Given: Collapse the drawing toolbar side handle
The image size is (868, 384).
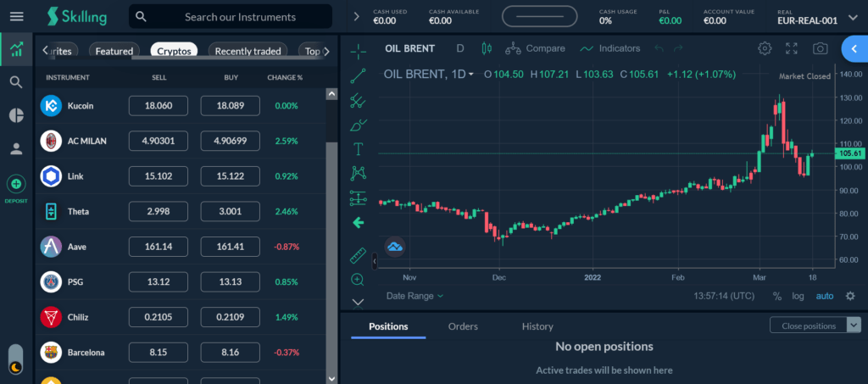Looking at the screenshot, I should pos(375,260).
